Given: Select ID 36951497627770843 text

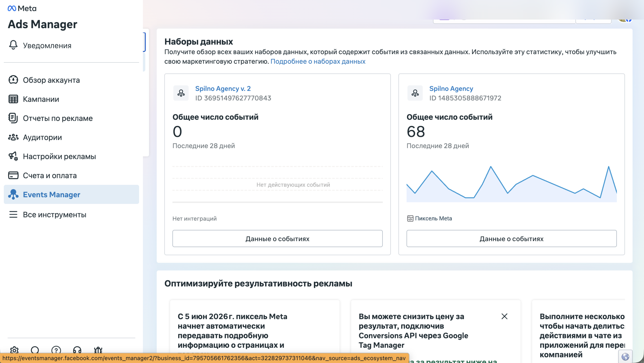Looking at the screenshot, I should [x=233, y=98].
